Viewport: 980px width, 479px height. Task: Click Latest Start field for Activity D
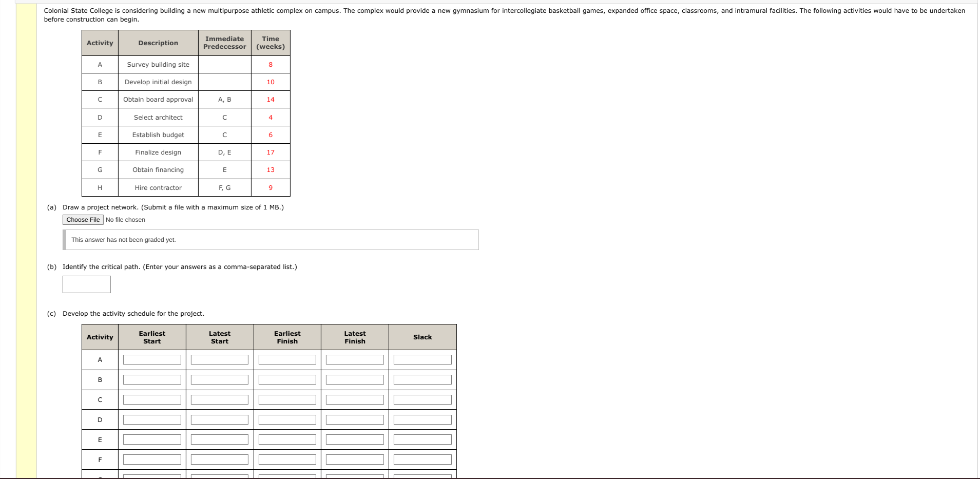click(x=219, y=419)
